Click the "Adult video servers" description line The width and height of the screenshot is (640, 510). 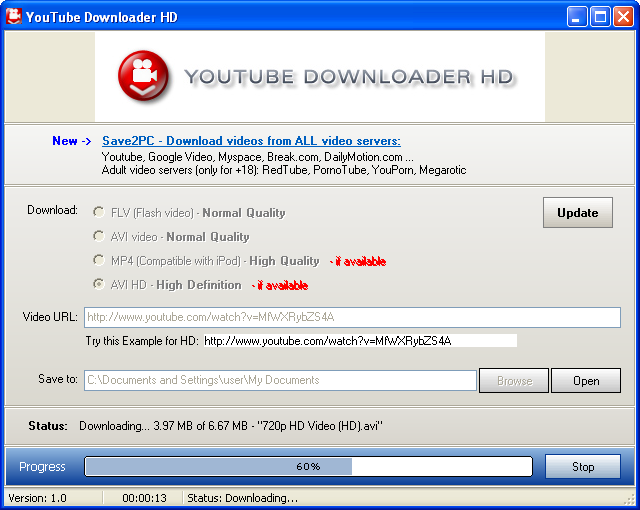pyautogui.click(x=284, y=170)
